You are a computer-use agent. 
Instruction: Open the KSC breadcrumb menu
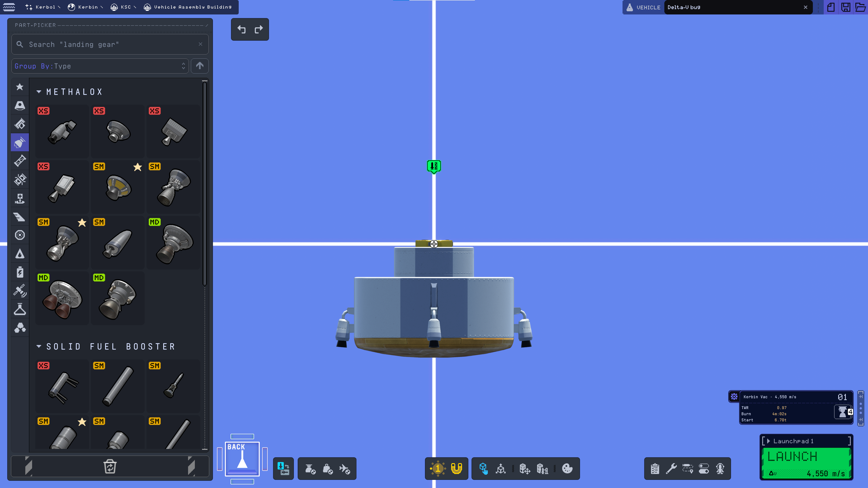(x=123, y=7)
